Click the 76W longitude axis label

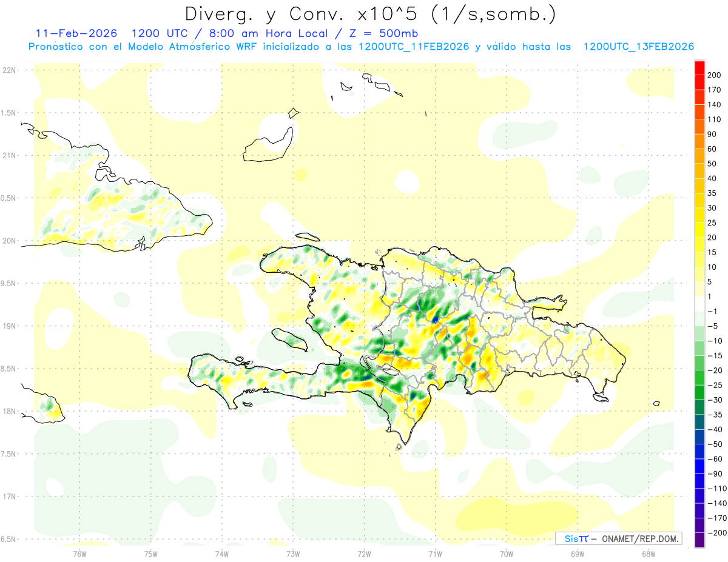tap(79, 554)
